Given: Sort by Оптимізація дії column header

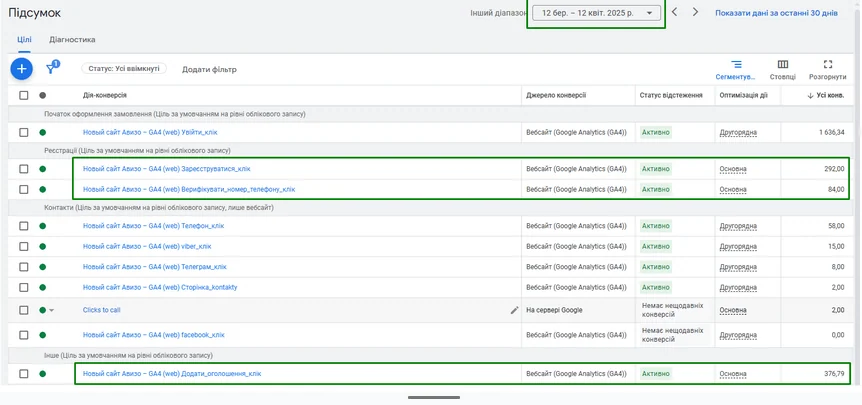Looking at the screenshot, I should pos(743,96).
